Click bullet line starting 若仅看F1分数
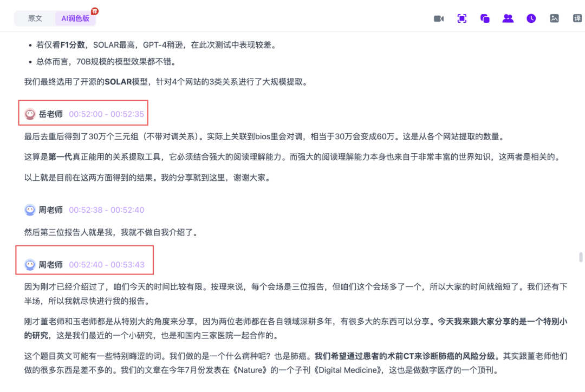The image size is (585, 392). (x=157, y=45)
